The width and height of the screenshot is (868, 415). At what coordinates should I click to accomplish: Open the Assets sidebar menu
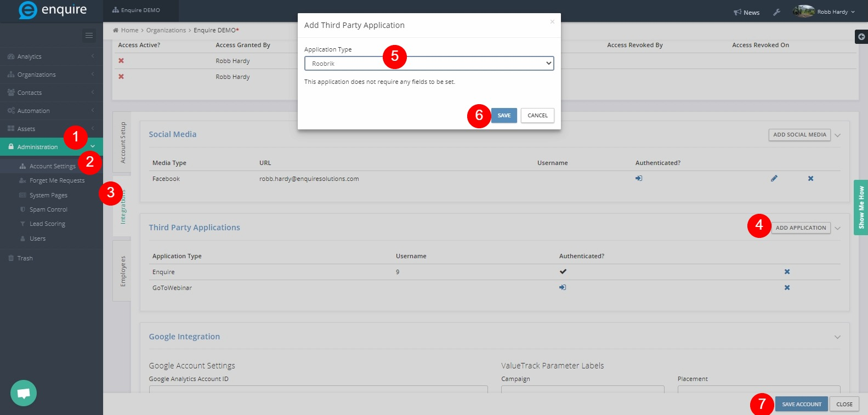coord(52,129)
